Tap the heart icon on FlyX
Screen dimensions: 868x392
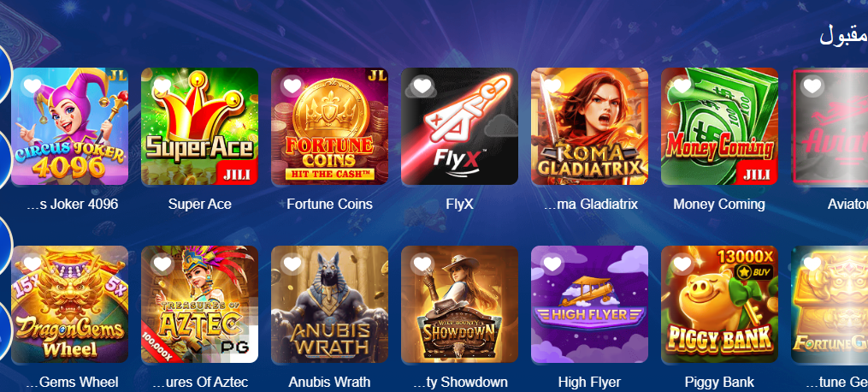[x=422, y=86]
